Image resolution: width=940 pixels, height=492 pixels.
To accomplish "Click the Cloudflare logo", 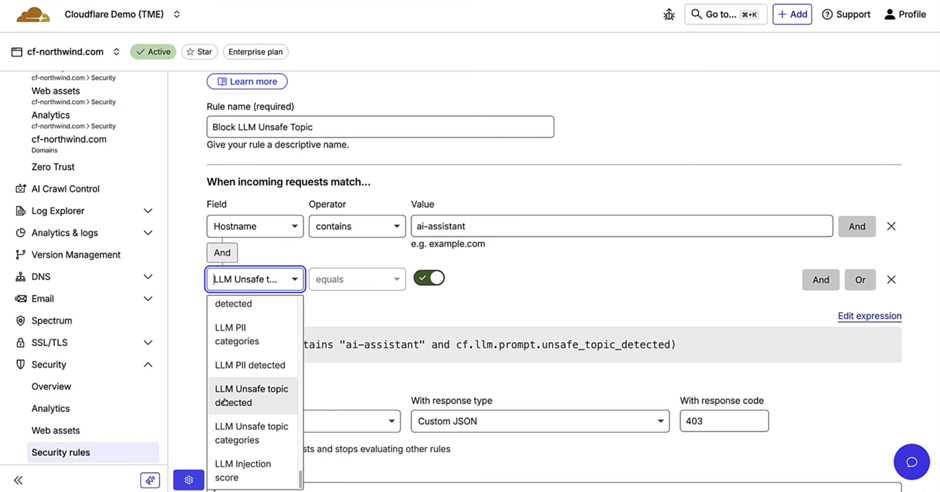I will pos(33,14).
